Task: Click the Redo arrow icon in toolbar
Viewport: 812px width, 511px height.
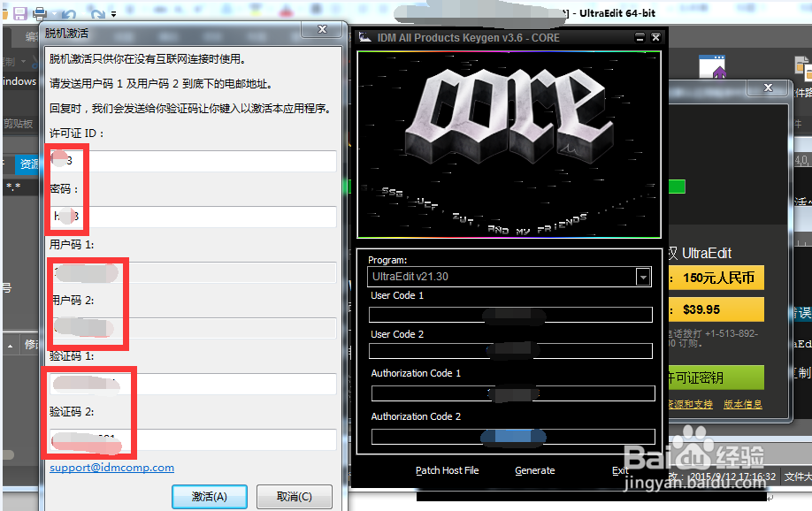Action: [96, 14]
